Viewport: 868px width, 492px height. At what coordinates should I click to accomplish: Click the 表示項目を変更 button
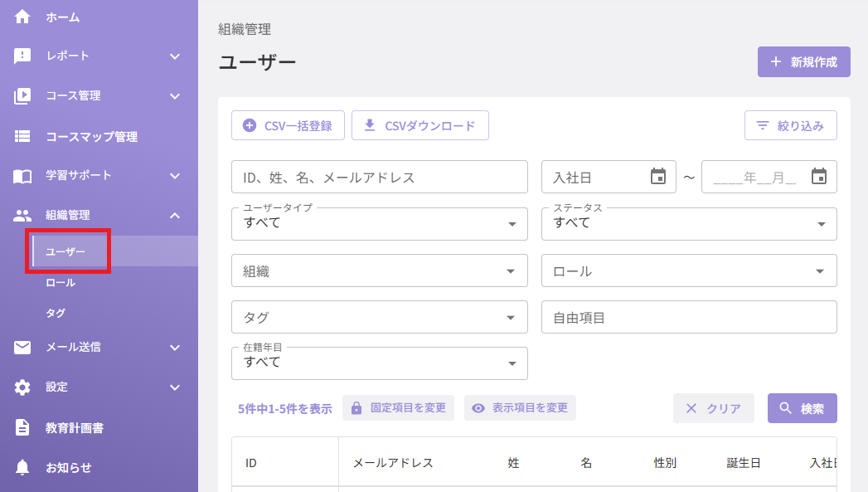click(521, 407)
